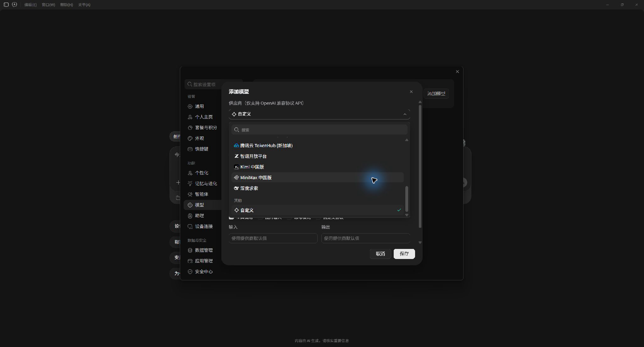
Task: Click the provider list scrollbar thumb
Action: [407, 199]
